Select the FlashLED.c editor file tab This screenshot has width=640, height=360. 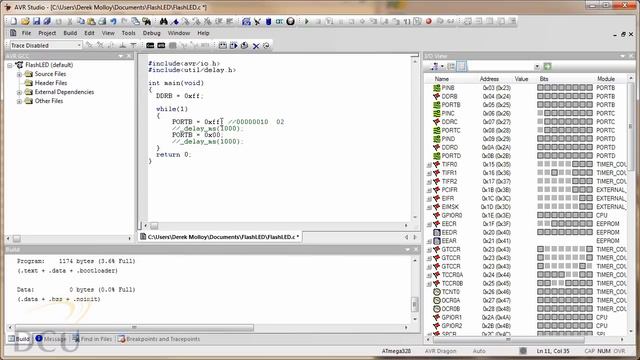(x=220, y=237)
